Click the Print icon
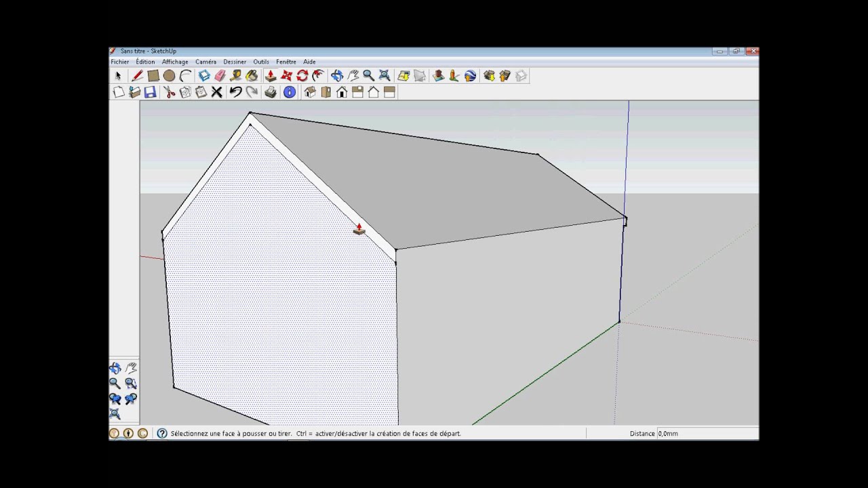The width and height of the screenshot is (868, 488). tap(271, 92)
